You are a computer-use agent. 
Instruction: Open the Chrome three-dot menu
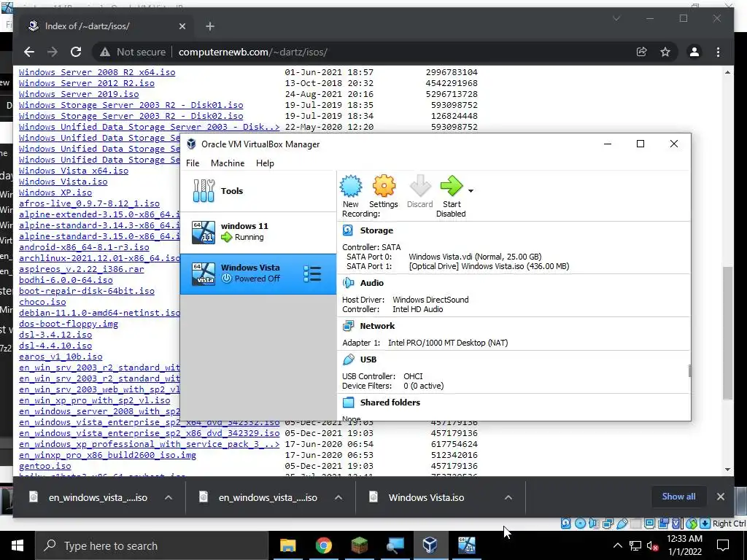[718, 52]
